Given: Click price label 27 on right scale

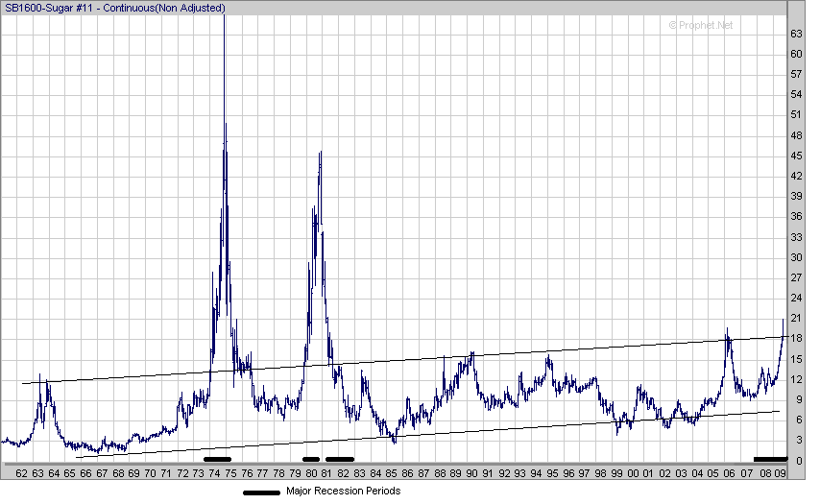Looking at the screenshot, I should pos(796,277).
